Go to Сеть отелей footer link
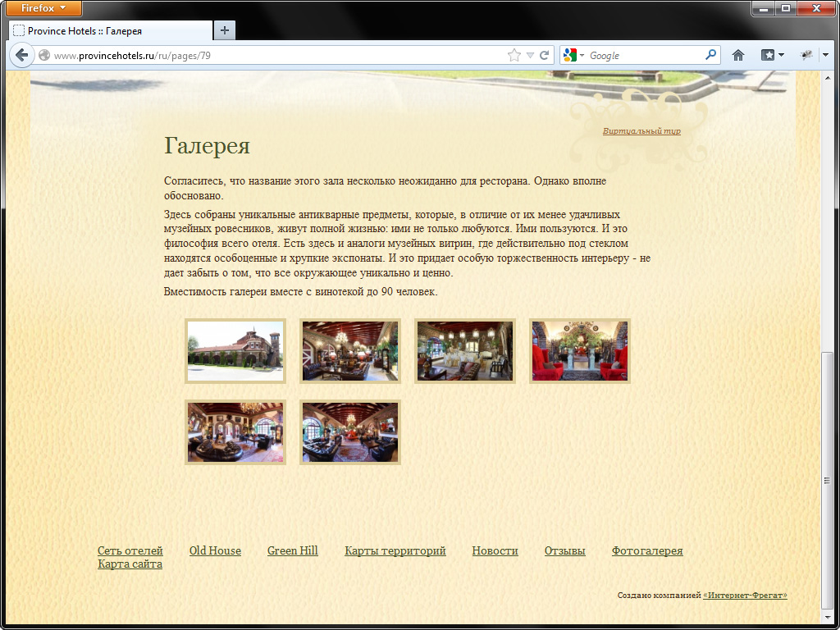The width and height of the screenshot is (840, 630). [130, 550]
